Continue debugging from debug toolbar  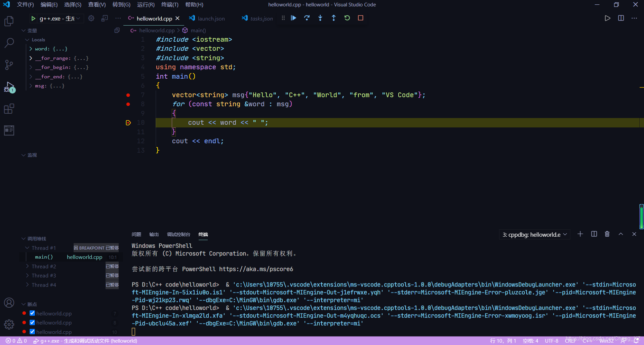293,18
